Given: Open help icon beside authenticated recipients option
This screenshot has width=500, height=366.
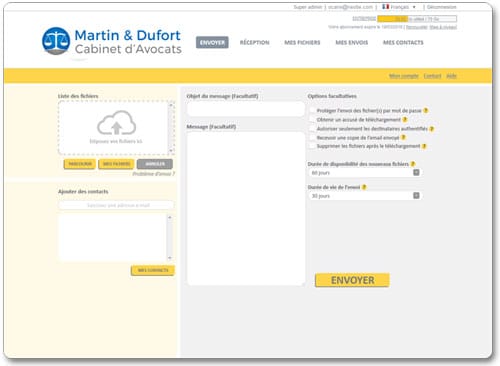Looking at the screenshot, I should pyautogui.click(x=432, y=129).
